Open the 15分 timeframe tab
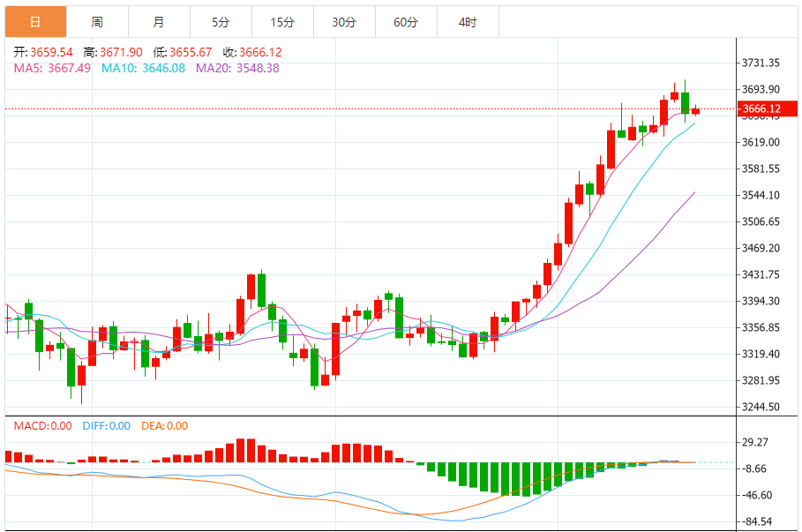The image size is (802, 532). 283,22
